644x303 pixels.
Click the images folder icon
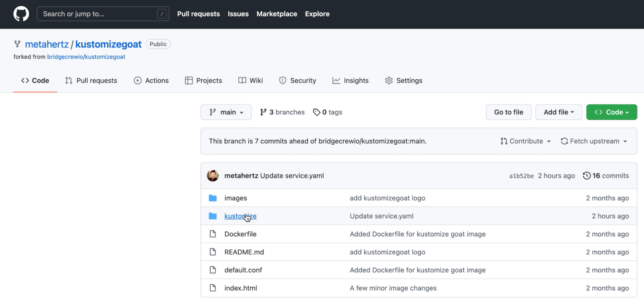click(x=213, y=198)
